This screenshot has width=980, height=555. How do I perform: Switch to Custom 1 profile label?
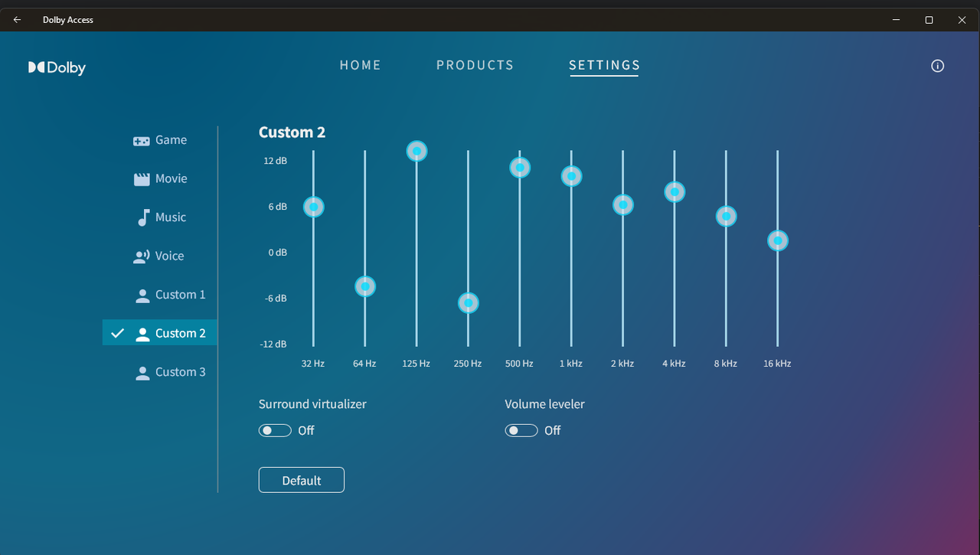181,295
